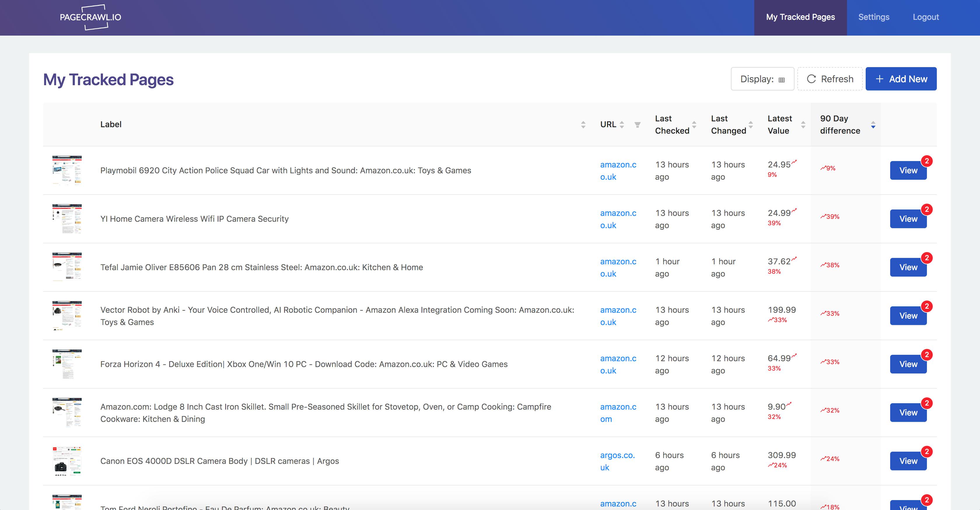Open thumbnail for Playmobil Police Squad Car
Image resolution: width=980 pixels, height=510 pixels.
coord(67,170)
